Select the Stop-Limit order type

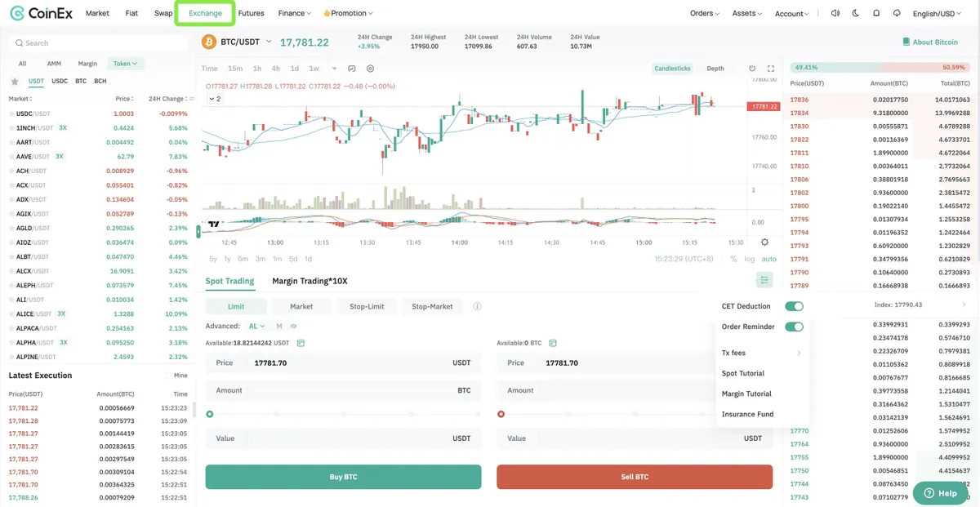pos(366,306)
